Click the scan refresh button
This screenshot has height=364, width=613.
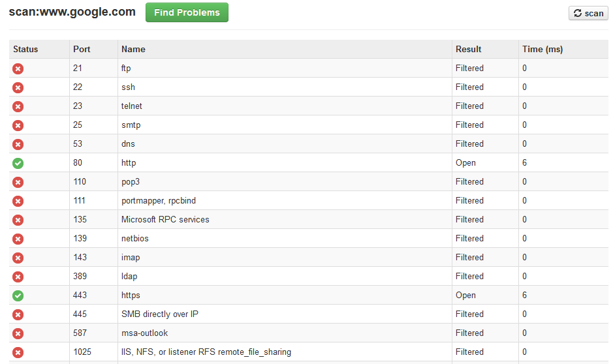[588, 13]
